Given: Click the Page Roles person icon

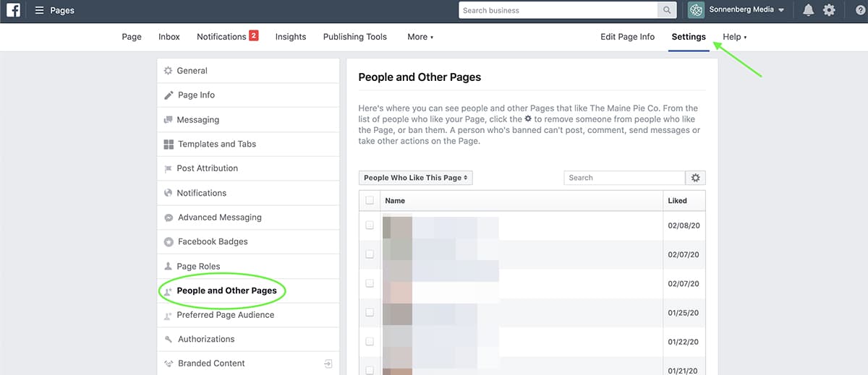Looking at the screenshot, I should [x=169, y=267].
